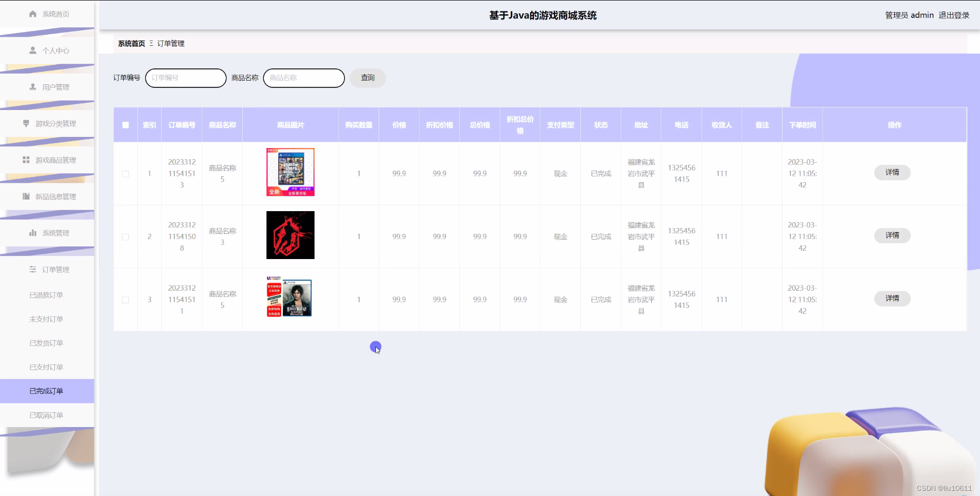Check the checkbox for order row 1

(125, 174)
